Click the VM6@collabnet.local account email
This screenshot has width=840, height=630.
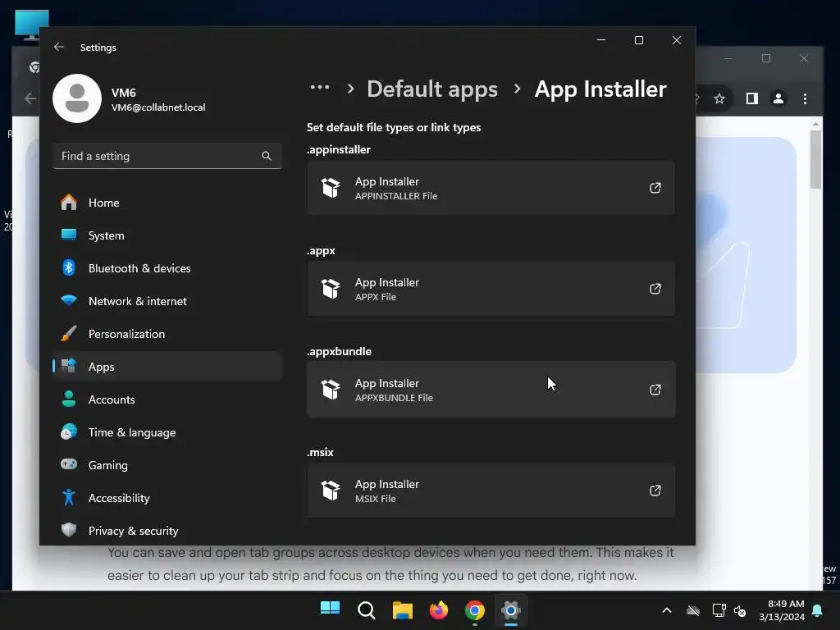(158, 107)
